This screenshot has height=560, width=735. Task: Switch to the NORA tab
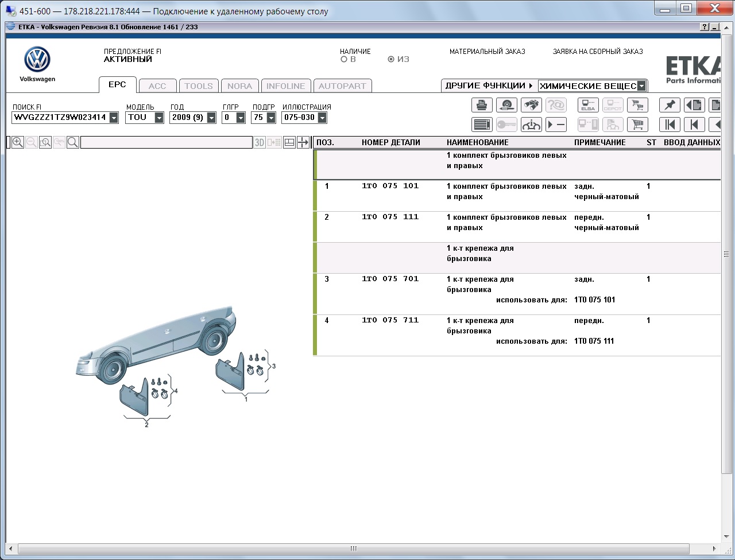pos(239,86)
